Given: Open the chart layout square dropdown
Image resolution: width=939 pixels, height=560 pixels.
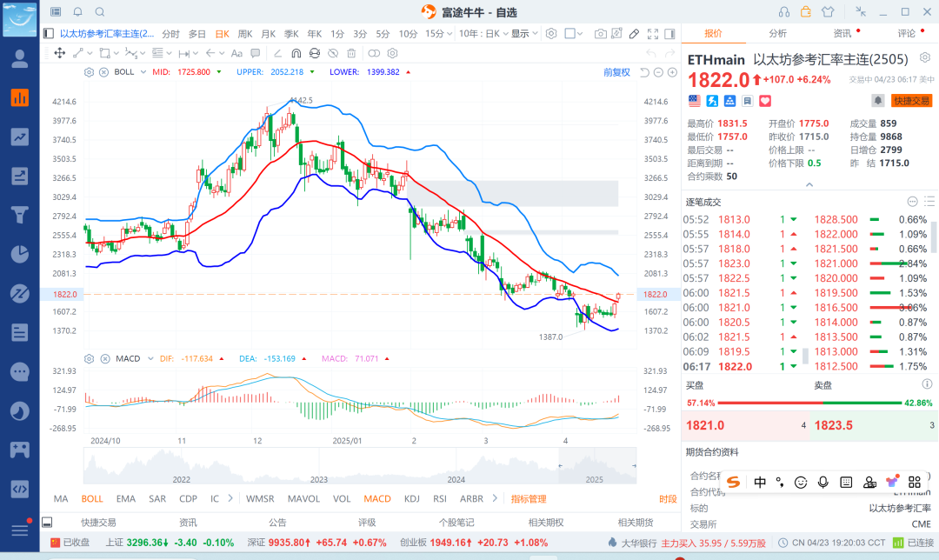Looking at the screenshot, I should (574, 34).
